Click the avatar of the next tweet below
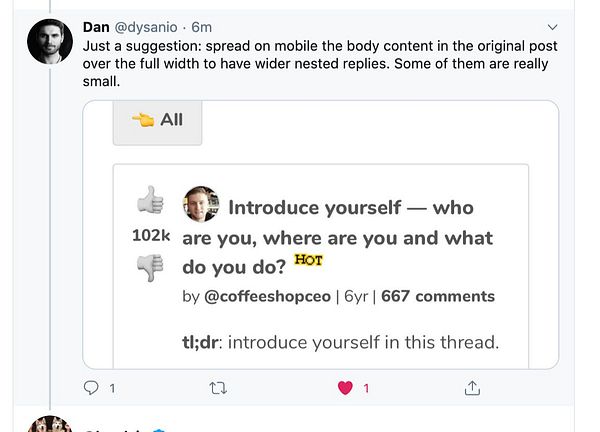The image size is (600, 432). [x=50, y=424]
